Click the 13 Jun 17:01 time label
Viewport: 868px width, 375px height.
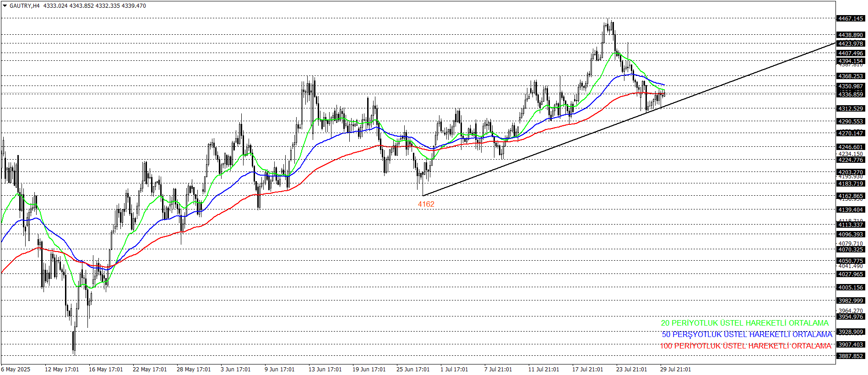tap(325, 370)
